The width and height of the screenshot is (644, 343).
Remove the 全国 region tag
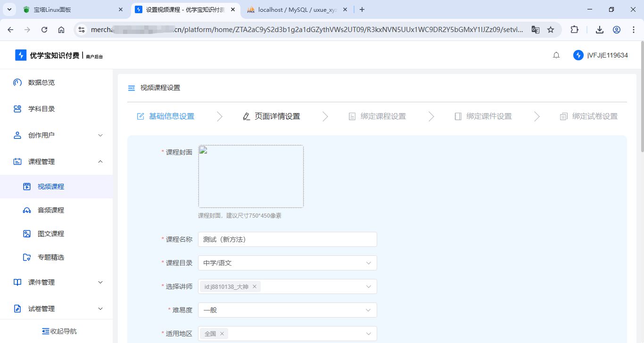coord(222,334)
